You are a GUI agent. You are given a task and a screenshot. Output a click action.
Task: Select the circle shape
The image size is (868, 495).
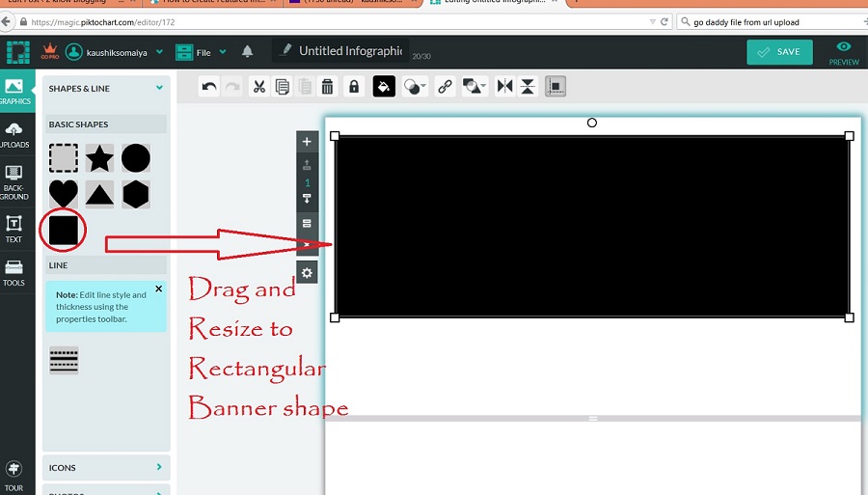coord(136,158)
